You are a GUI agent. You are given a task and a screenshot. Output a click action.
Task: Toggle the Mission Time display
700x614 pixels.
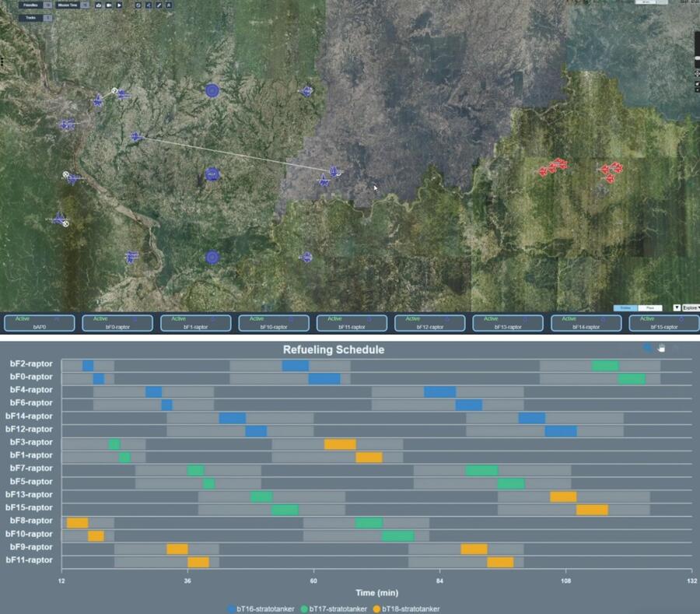[x=68, y=5]
